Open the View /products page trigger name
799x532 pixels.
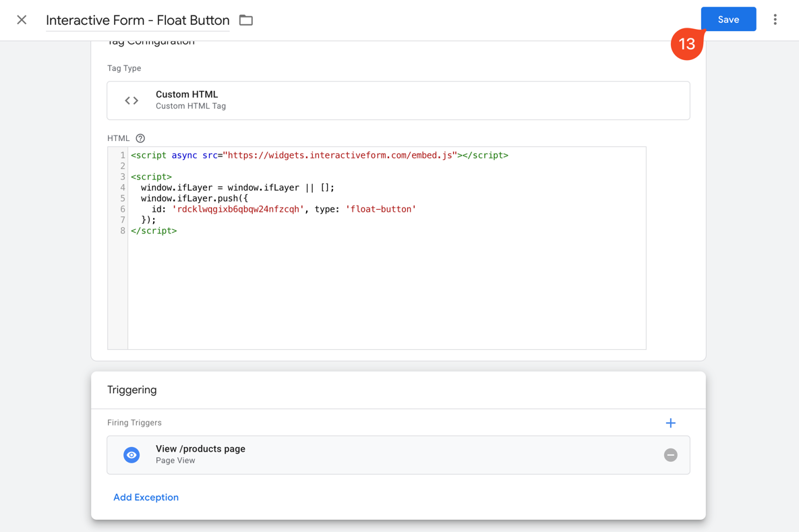(200, 449)
